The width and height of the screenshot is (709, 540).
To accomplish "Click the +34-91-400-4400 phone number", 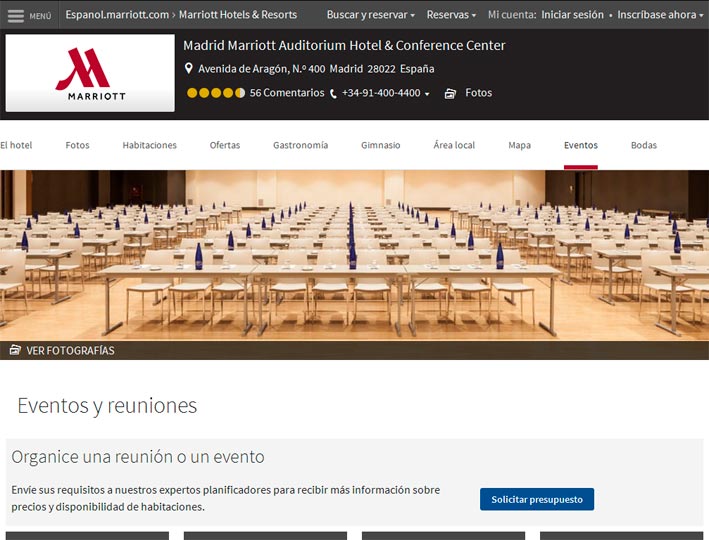I will click(381, 93).
